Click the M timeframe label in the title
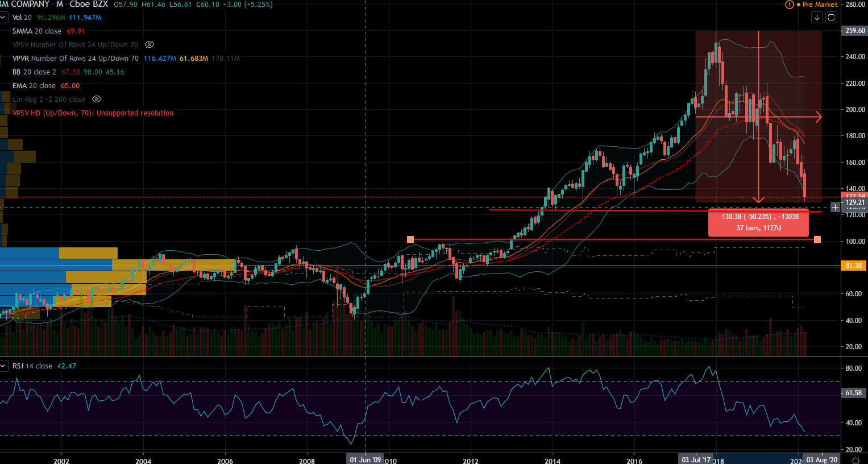This screenshot has width=868, height=464. click(x=60, y=4)
